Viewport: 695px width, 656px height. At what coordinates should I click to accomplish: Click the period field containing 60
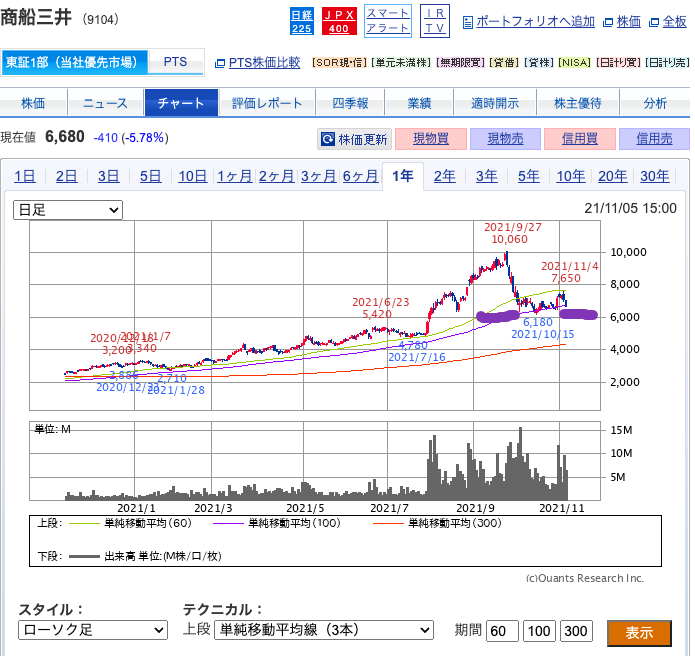pyautogui.click(x=502, y=631)
